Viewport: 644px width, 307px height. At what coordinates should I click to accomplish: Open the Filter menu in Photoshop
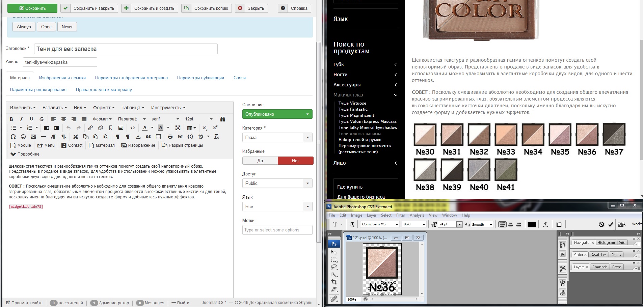401,215
